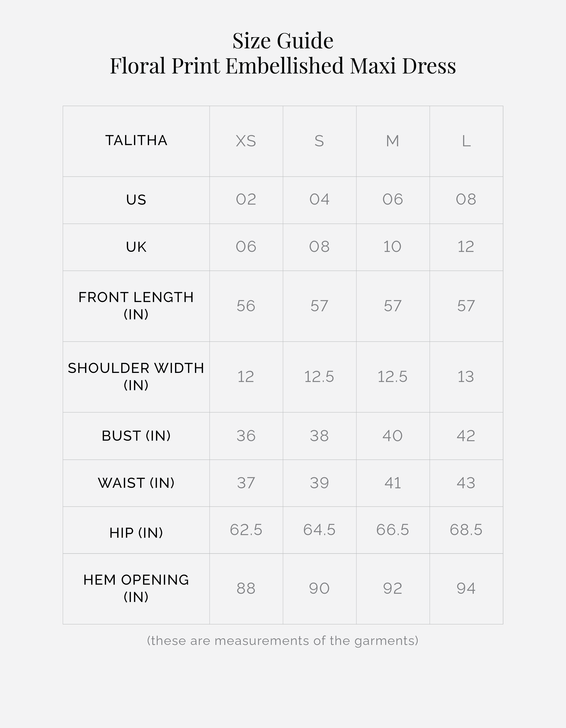Click the garment measurements footnote text

pos(283,641)
